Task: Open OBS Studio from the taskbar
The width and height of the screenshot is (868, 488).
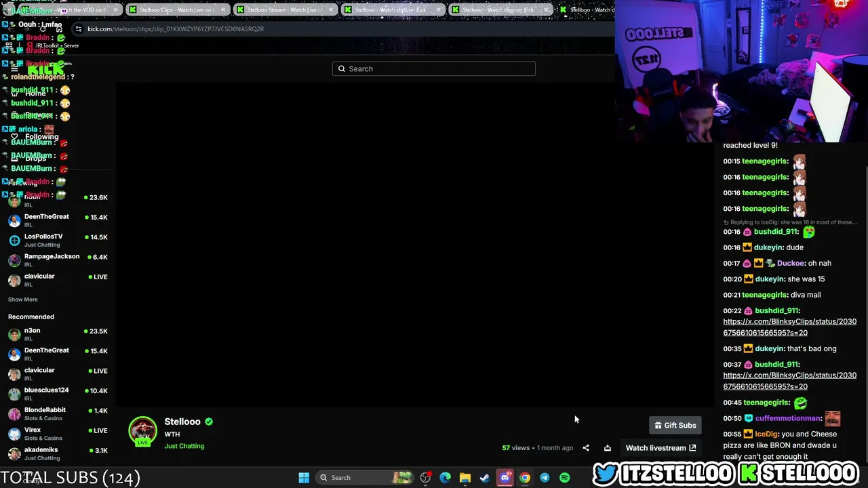Action: point(425,478)
